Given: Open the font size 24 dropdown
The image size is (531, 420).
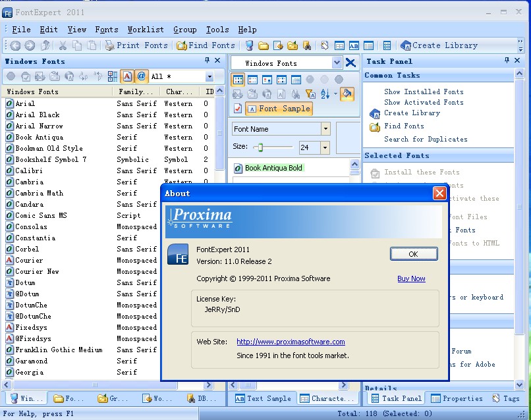Looking at the screenshot, I should [324, 147].
